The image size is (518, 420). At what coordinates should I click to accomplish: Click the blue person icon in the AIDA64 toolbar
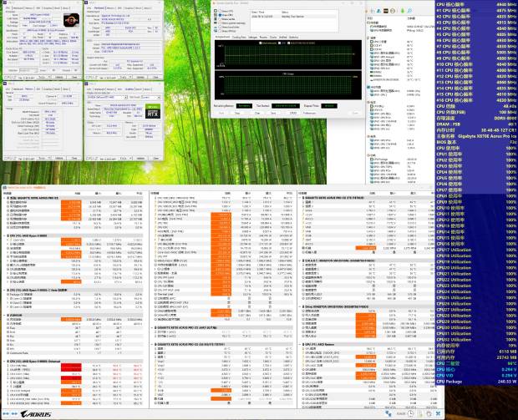tap(378, 11)
